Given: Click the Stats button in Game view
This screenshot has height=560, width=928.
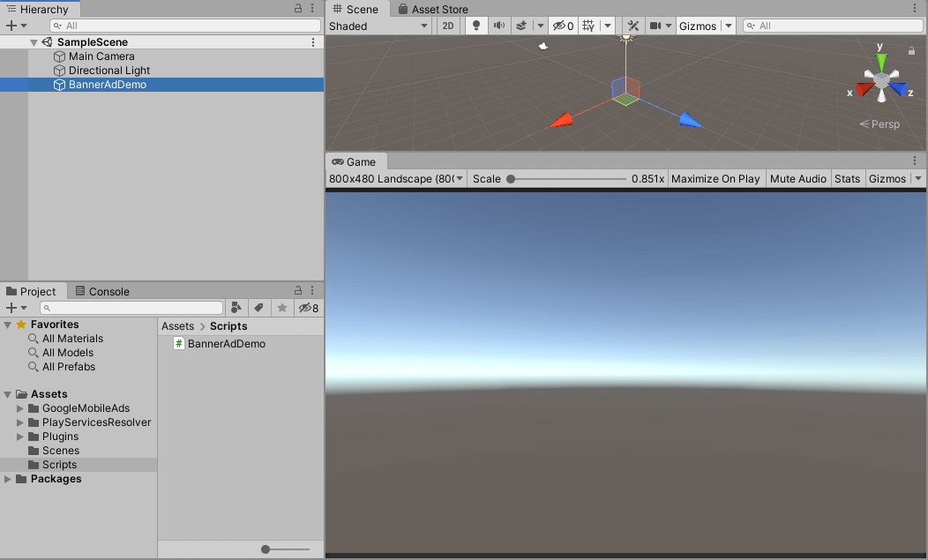Looking at the screenshot, I should pyautogui.click(x=847, y=178).
